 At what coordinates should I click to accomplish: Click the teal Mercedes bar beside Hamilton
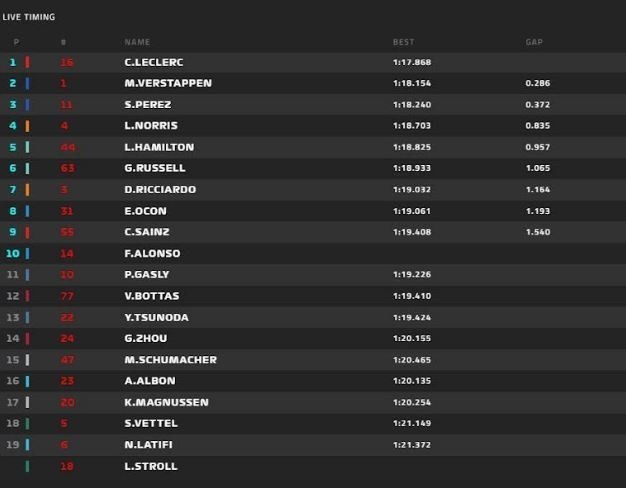point(27,147)
